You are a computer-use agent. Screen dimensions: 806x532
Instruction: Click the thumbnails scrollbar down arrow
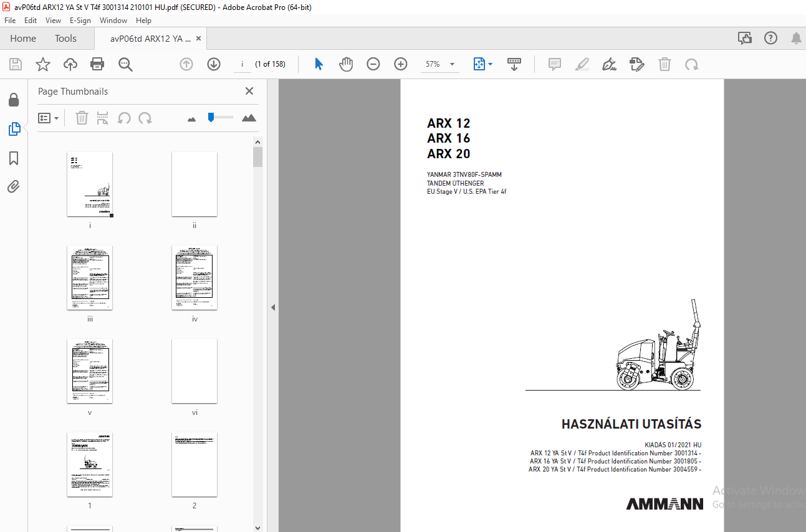click(258, 527)
